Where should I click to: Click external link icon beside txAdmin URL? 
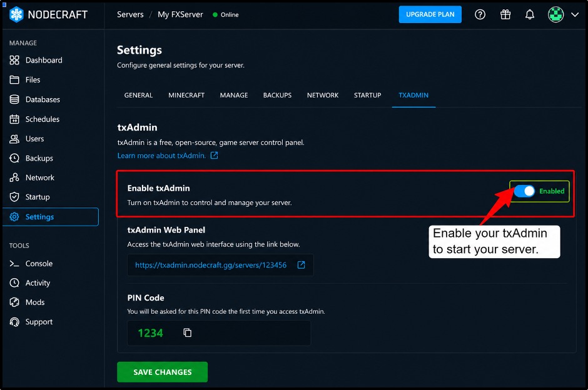(301, 265)
